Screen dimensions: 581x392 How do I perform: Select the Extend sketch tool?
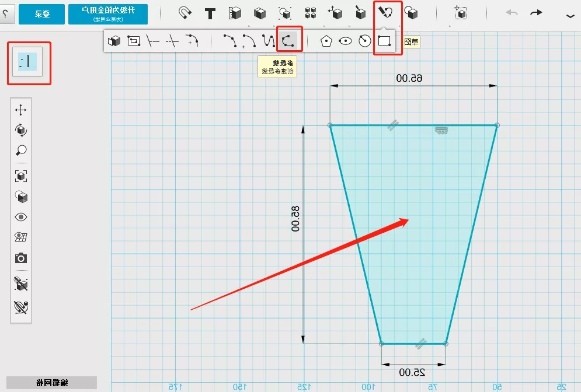pos(152,41)
